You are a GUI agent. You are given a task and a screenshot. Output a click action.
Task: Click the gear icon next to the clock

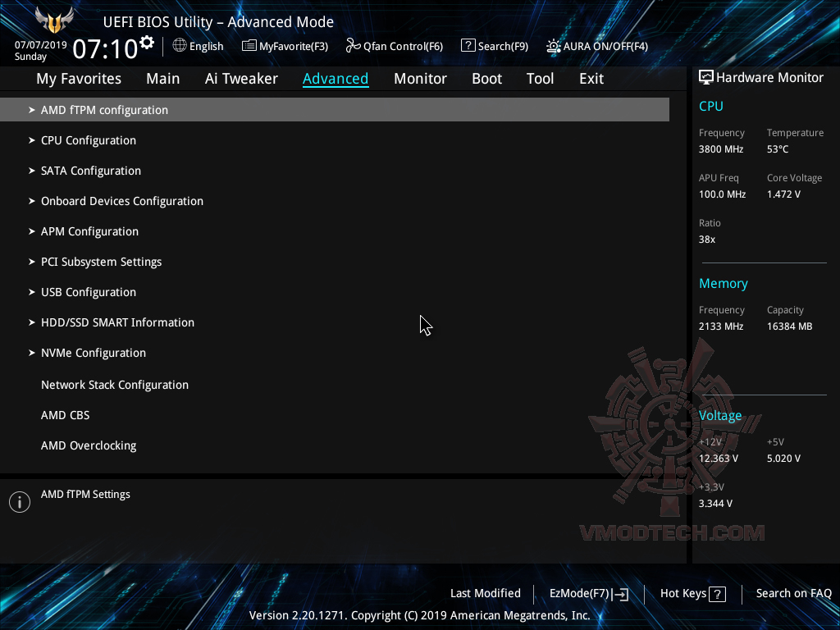tap(147, 43)
